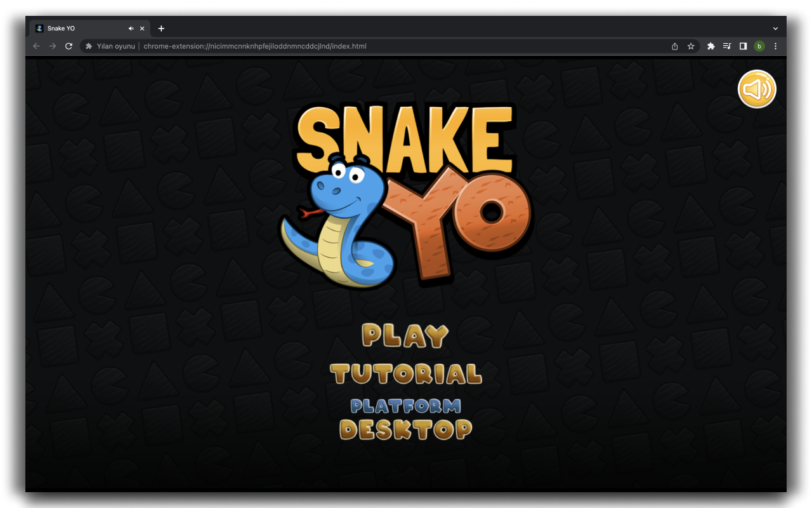Switch platform from DESKTOP
The height and width of the screenshot is (508, 812).
405,429
